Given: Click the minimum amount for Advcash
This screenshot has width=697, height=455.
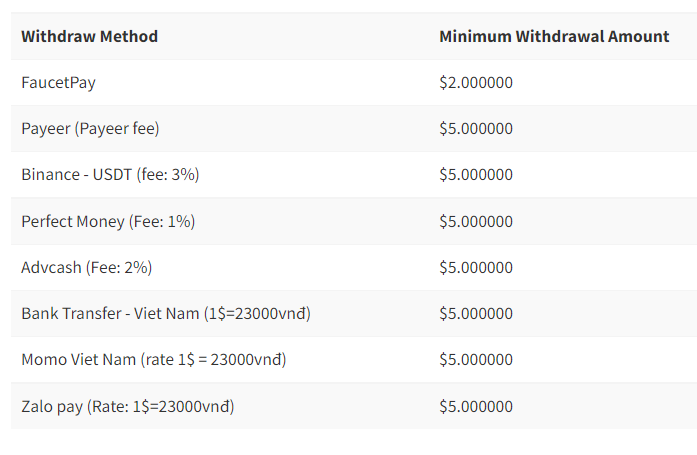Looking at the screenshot, I should point(476,268).
